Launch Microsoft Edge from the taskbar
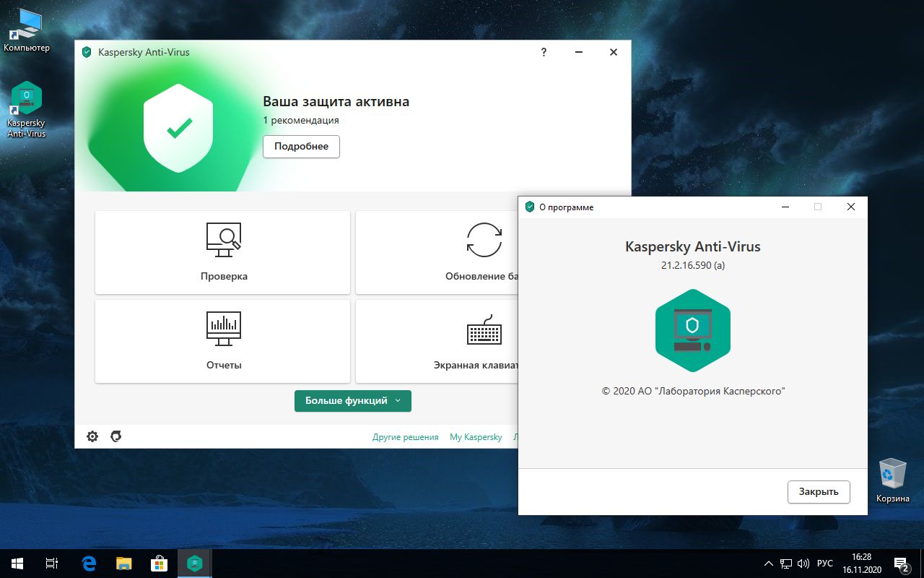The height and width of the screenshot is (578, 924). pos(90,564)
